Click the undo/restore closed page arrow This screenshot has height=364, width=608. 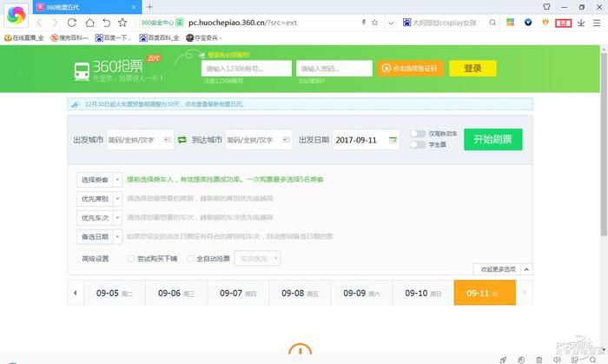[x=106, y=23]
